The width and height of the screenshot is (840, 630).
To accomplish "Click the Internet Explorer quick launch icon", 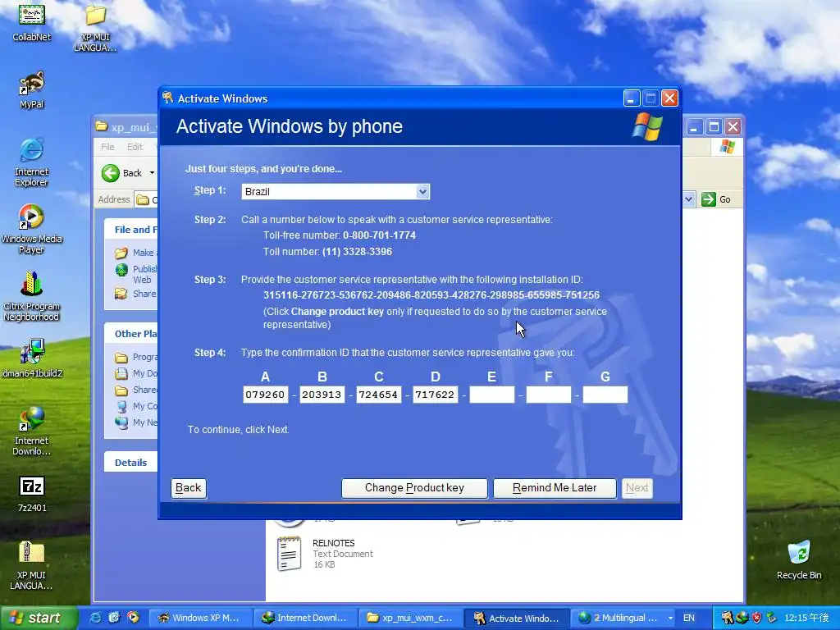I will [96, 618].
